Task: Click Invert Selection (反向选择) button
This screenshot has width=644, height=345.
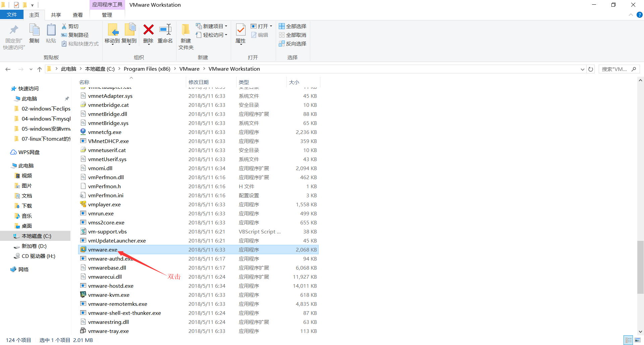Action: click(292, 44)
